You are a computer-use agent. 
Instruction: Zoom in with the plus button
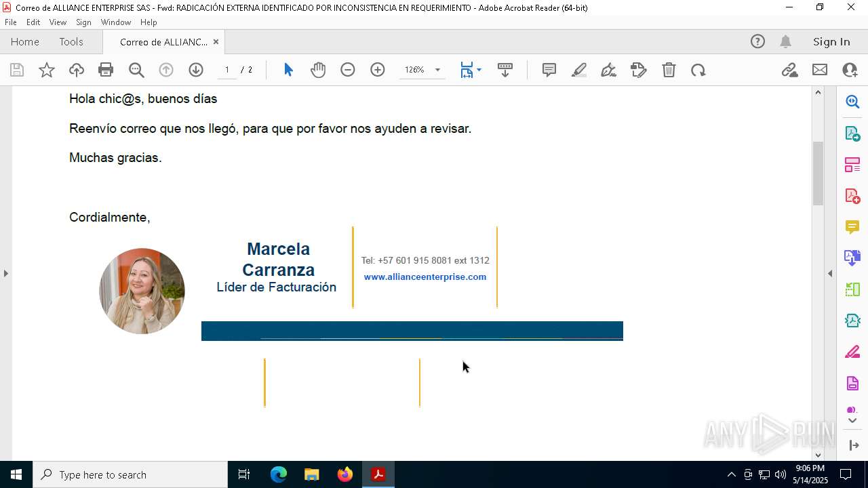tap(378, 70)
